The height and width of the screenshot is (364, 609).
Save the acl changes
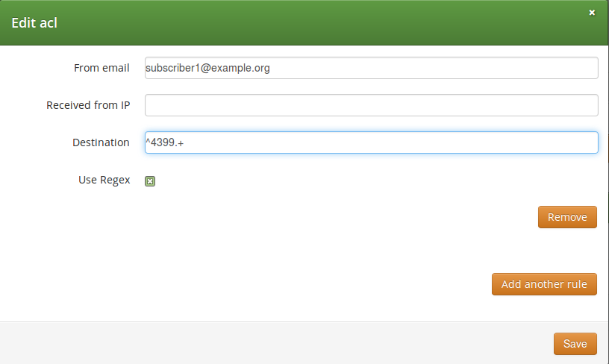click(575, 344)
